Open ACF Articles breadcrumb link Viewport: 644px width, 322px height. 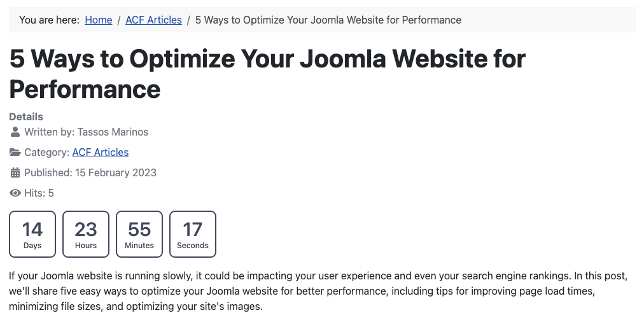tap(153, 20)
